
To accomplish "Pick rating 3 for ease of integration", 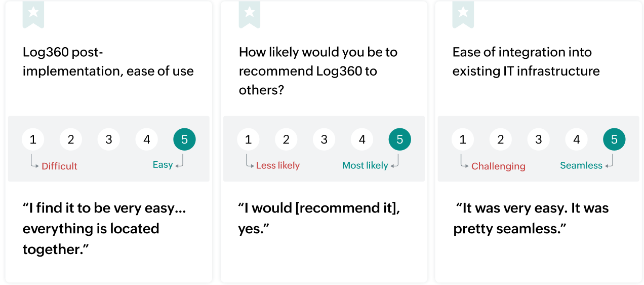I will point(539,139).
